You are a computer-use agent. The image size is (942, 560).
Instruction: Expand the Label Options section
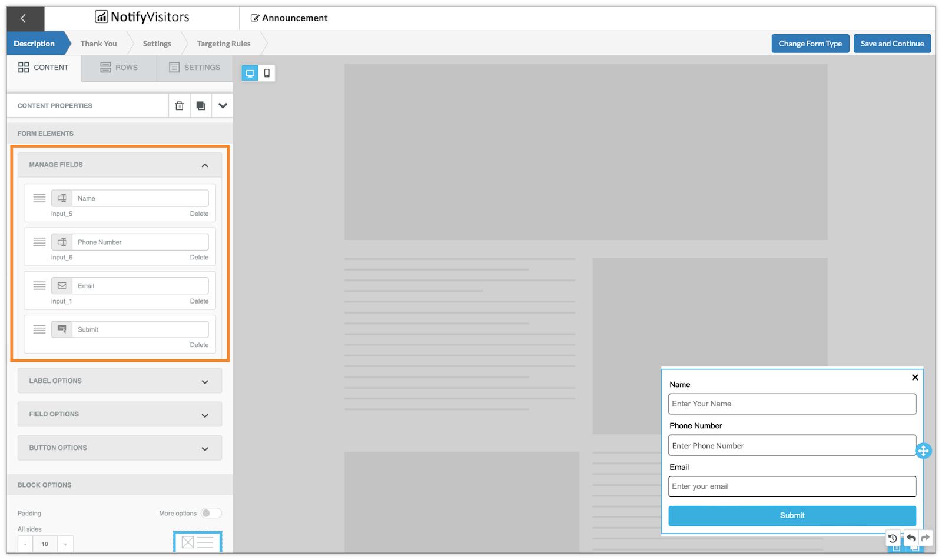click(x=120, y=381)
